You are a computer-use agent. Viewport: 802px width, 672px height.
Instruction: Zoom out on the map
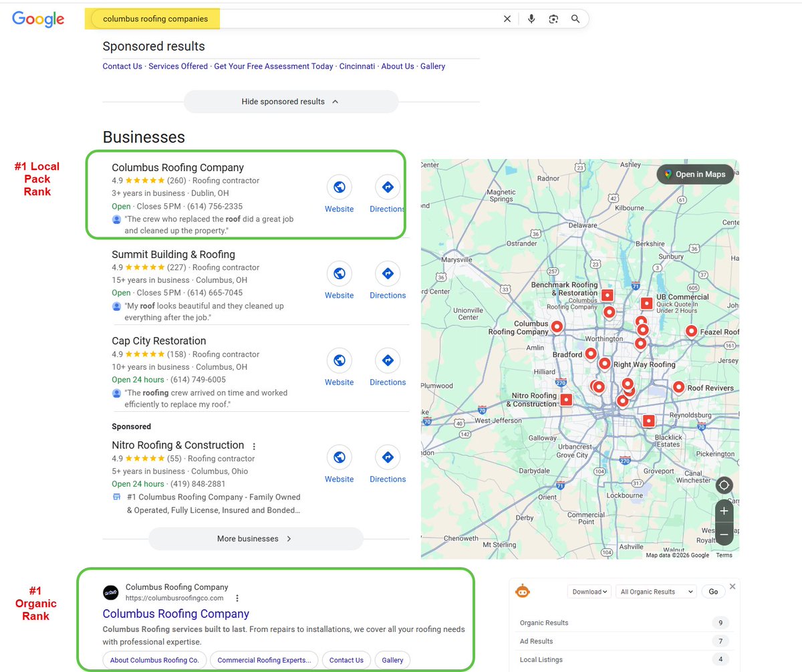coord(724,534)
